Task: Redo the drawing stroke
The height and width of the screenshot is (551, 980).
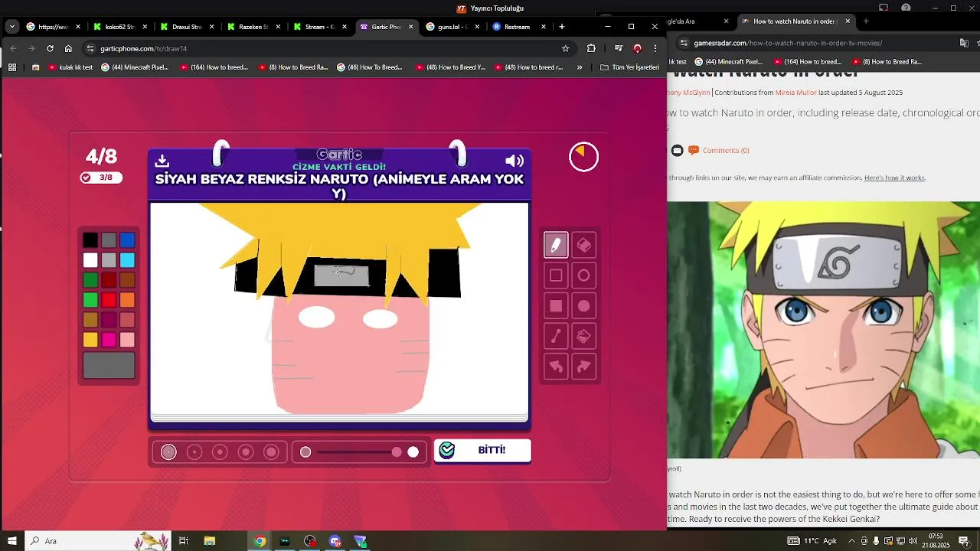Action: click(x=583, y=367)
